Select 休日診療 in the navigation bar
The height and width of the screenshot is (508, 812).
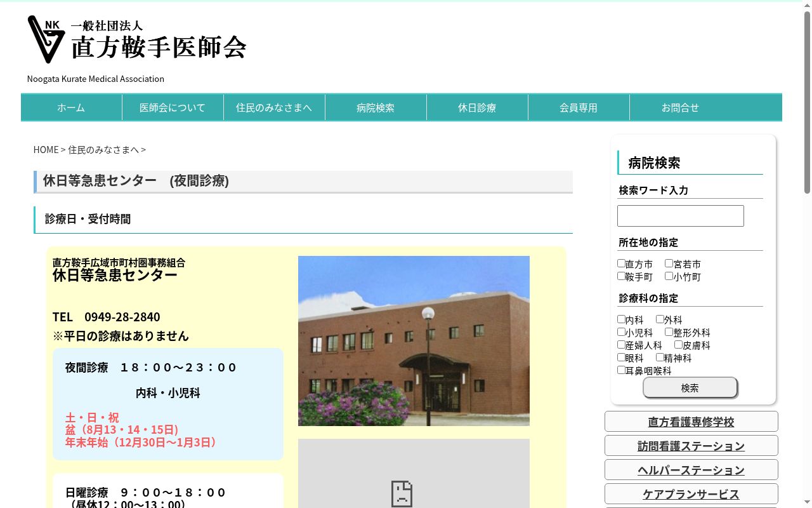(x=477, y=107)
